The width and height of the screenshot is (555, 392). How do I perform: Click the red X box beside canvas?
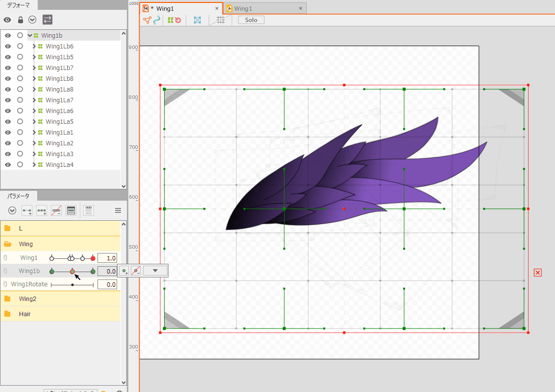[x=538, y=273]
